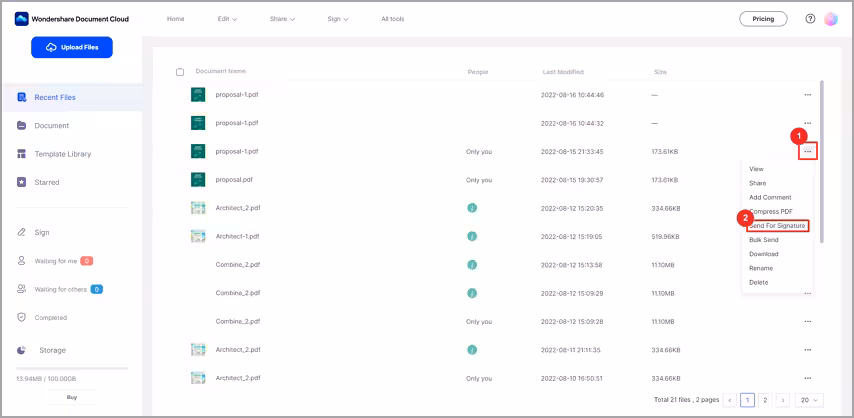
Task: Click the Starred star icon
Action: pyautogui.click(x=22, y=182)
